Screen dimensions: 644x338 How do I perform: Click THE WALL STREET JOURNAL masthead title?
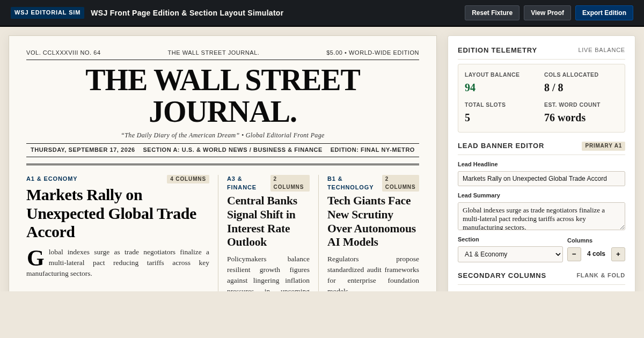point(223,95)
